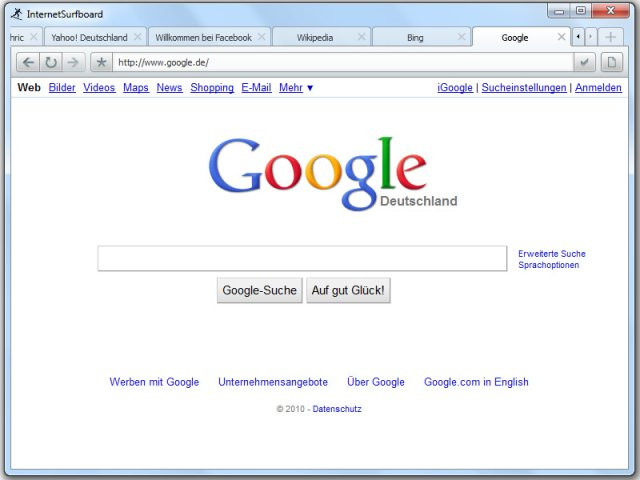Click into the Google search text box
640x480 pixels.
[x=302, y=258]
